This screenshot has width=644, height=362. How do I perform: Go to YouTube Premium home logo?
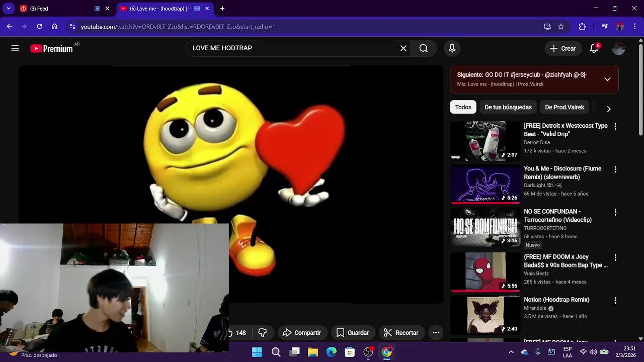[52, 49]
